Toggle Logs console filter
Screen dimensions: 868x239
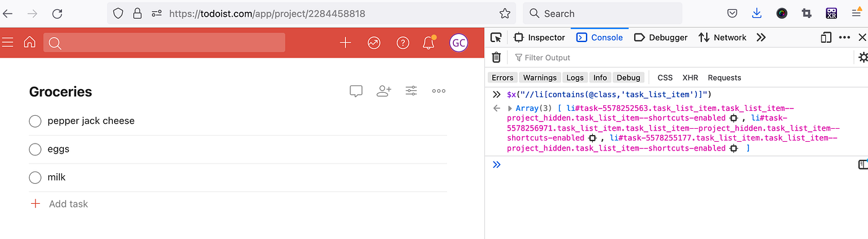coord(575,77)
